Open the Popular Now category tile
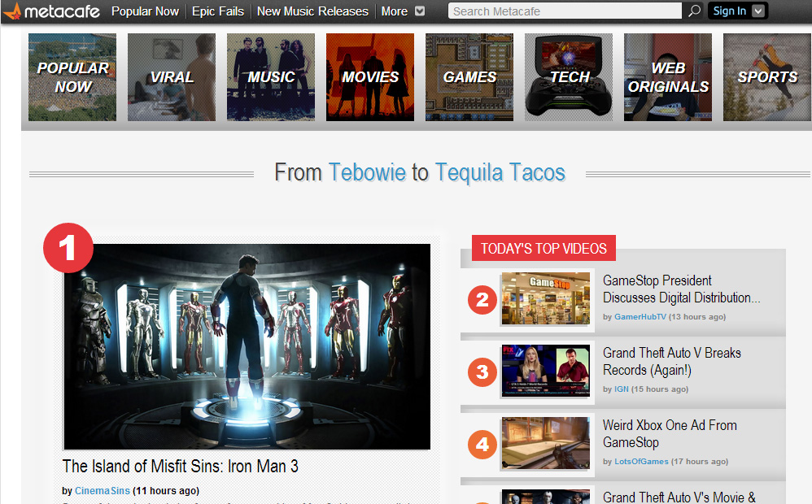 point(72,77)
